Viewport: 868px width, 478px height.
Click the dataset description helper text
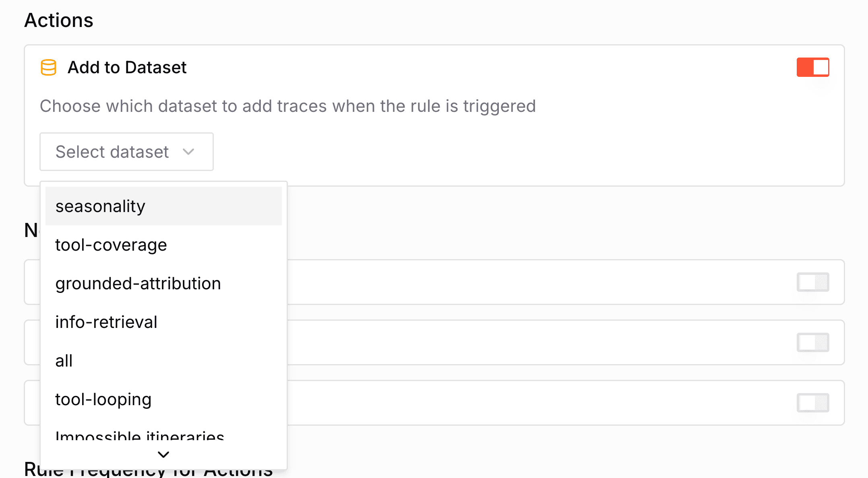pyautogui.click(x=287, y=106)
